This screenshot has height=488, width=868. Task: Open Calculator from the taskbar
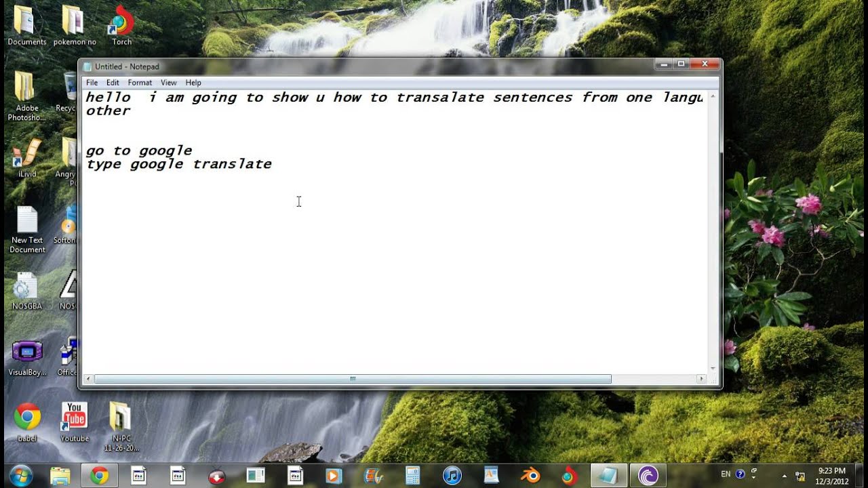coord(412,476)
